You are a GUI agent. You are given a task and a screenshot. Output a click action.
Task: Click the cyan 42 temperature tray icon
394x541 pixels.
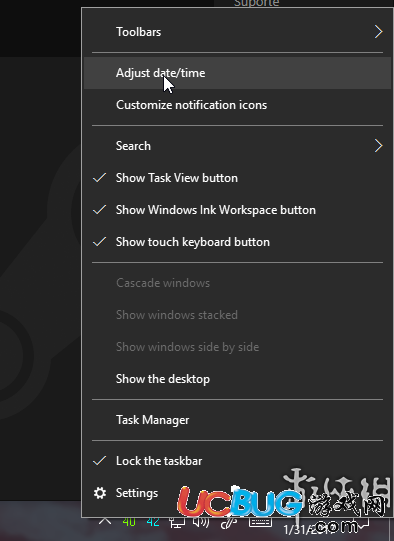(x=153, y=522)
